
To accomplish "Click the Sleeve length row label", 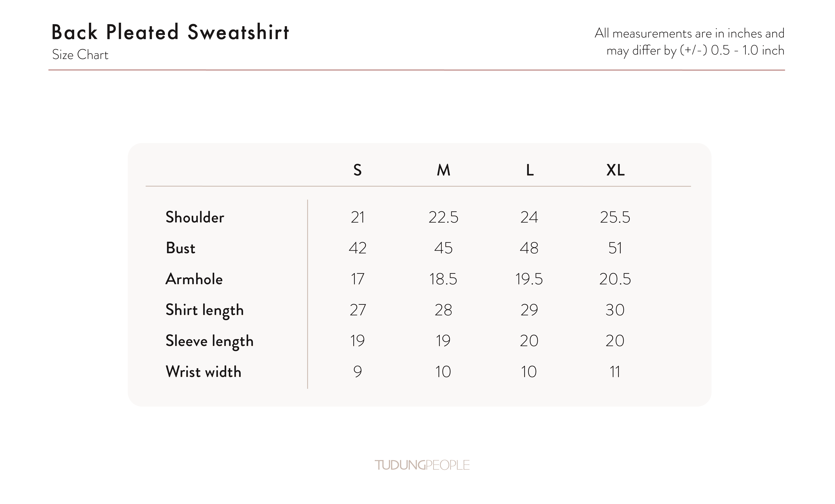I will click(x=209, y=341).
